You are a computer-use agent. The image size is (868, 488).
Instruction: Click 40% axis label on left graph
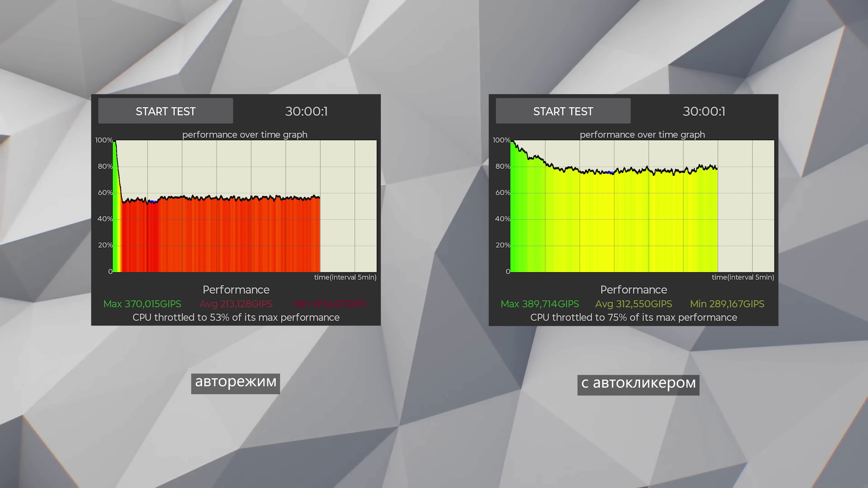coord(105,219)
